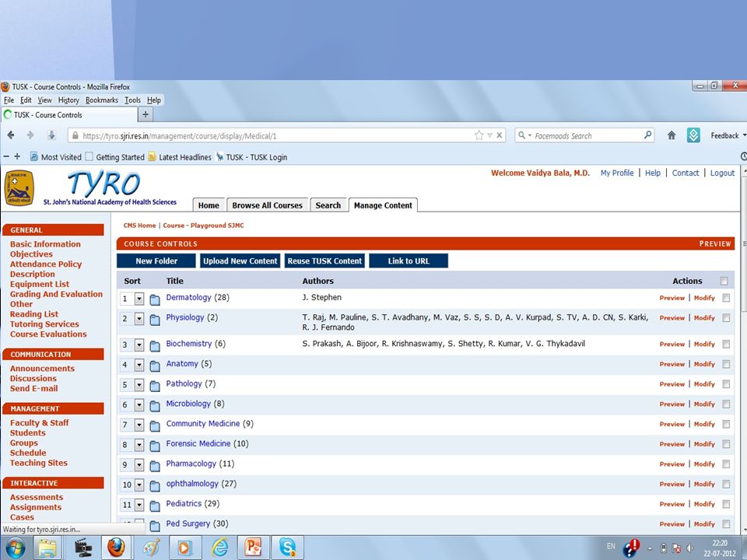This screenshot has width=747, height=560.
Task: Click Reuse TUSK Content button
Action: [x=325, y=261]
